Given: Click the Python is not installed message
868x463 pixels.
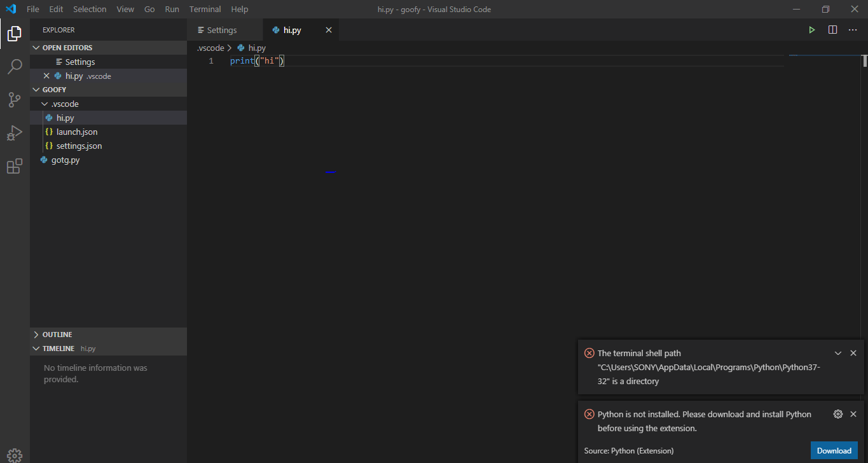Looking at the screenshot, I should (705, 421).
